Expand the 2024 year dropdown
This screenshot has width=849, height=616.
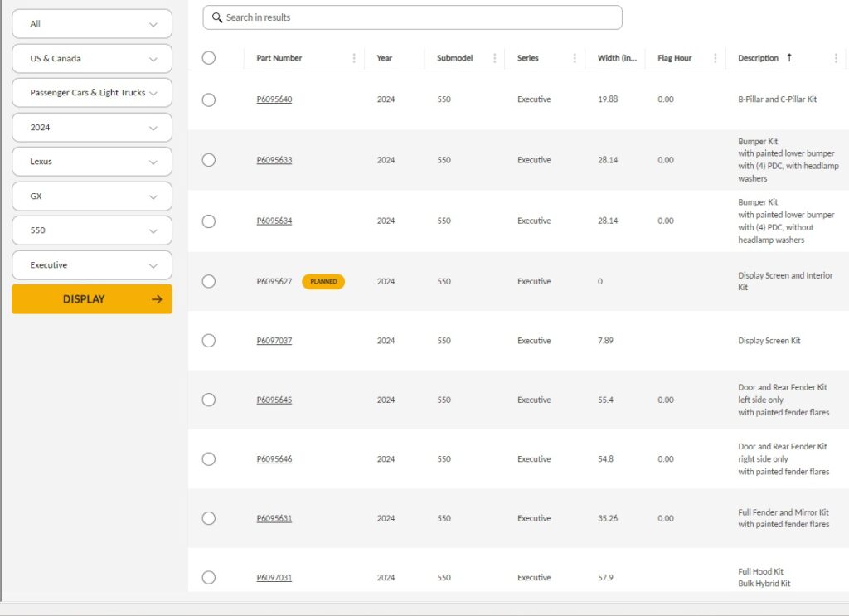pos(92,128)
